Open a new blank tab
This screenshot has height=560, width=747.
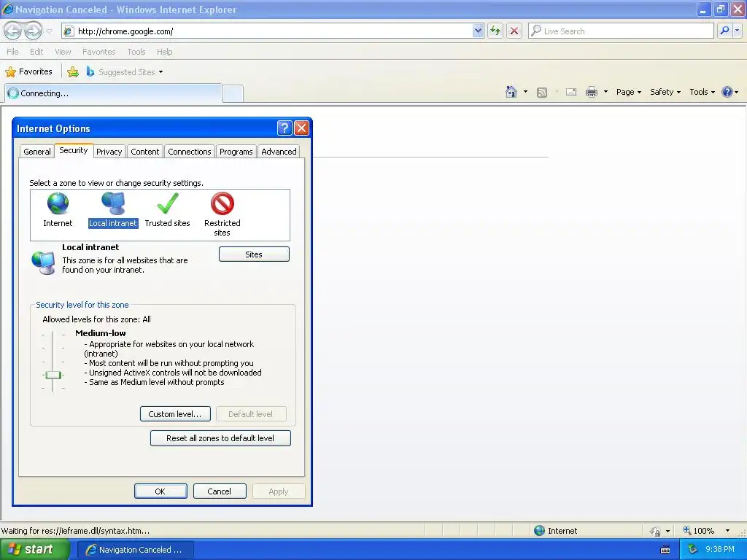(233, 94)
